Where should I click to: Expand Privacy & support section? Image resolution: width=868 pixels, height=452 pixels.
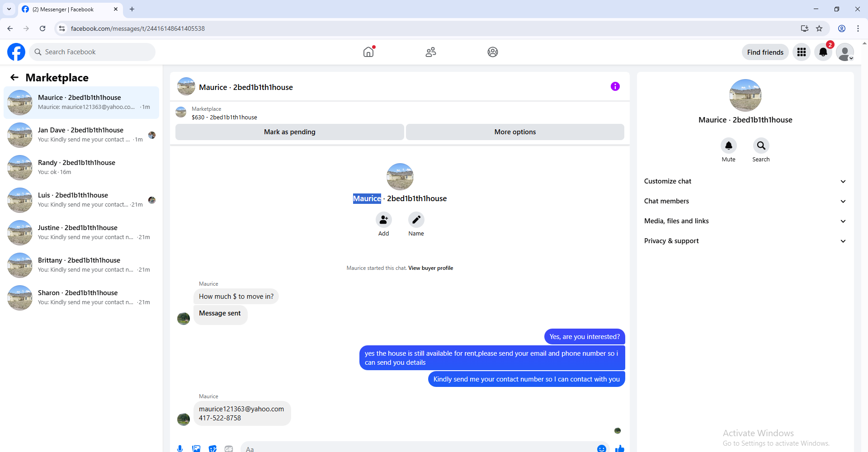(745, 241)
